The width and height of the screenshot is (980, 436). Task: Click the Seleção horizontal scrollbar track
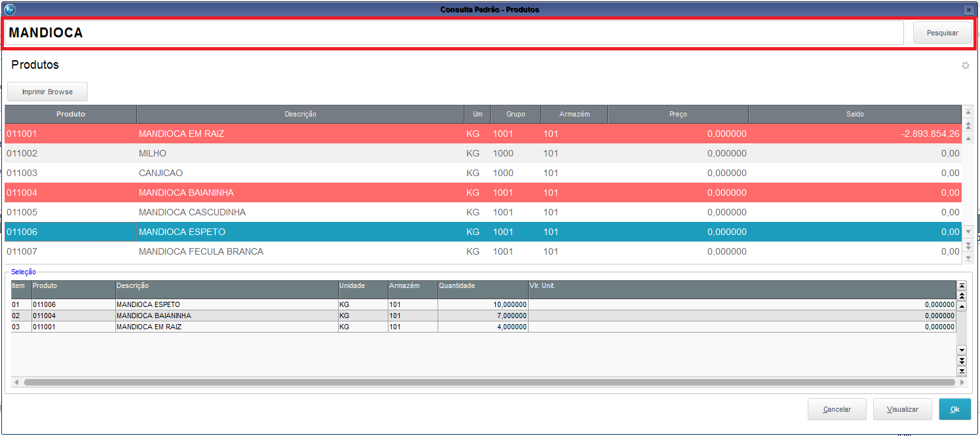485,382
